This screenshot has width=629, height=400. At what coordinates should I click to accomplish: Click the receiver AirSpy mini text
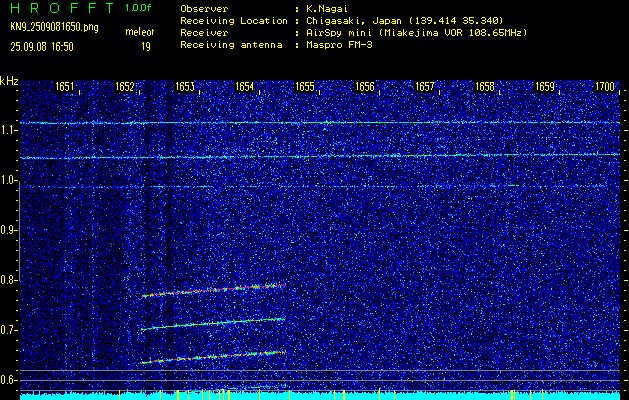click(337, 32)
